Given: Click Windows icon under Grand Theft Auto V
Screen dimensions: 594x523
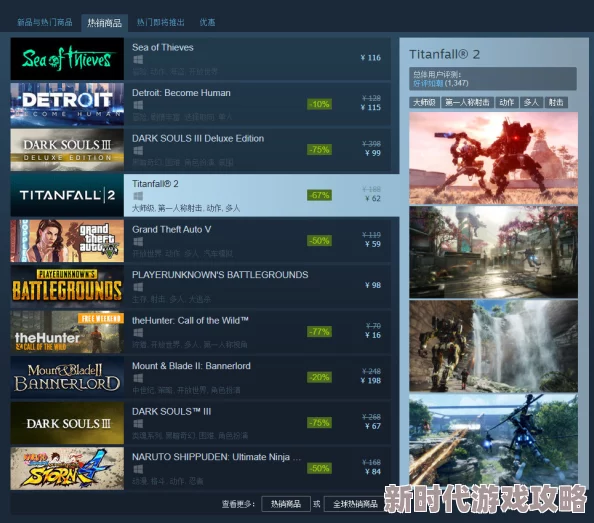Looking at the screenshot, I should tap(138, 241).
